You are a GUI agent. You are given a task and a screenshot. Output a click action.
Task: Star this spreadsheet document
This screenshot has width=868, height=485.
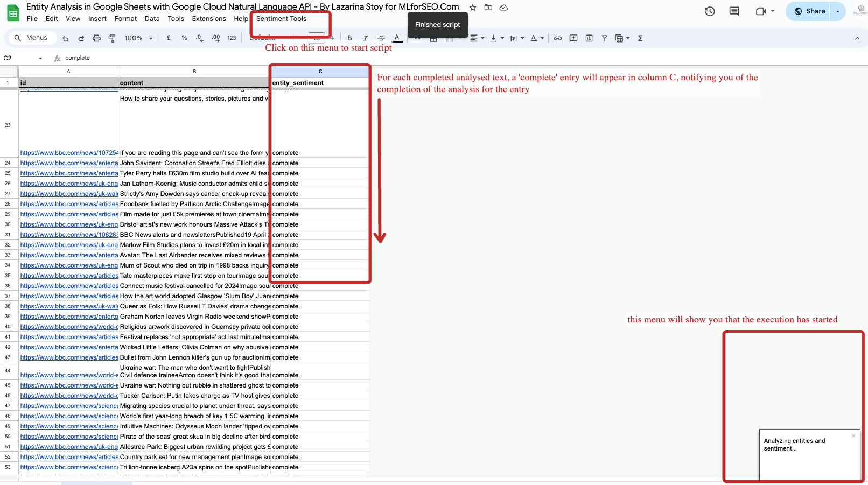click(473, 8)
